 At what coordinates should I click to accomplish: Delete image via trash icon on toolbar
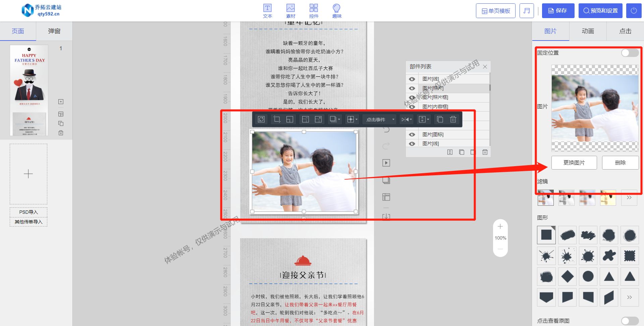(x=453, y=119)
